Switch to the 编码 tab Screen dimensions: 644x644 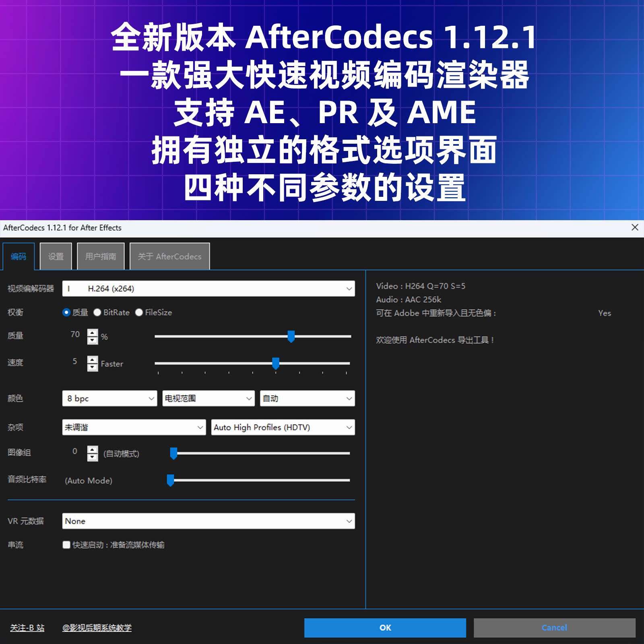19,256
